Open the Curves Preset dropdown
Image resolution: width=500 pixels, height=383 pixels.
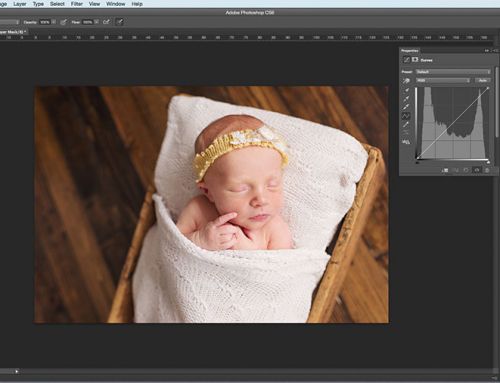click(x=453, y=72)
